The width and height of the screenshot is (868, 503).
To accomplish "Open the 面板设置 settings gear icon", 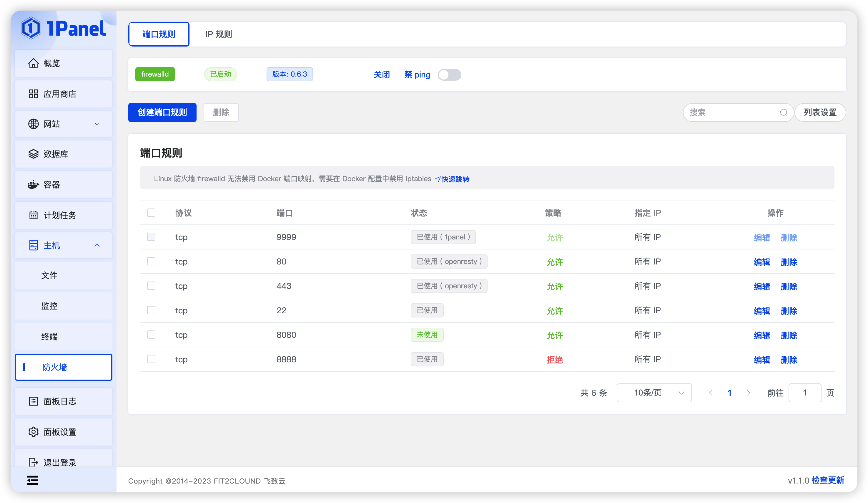I will (x=34, y=432).
